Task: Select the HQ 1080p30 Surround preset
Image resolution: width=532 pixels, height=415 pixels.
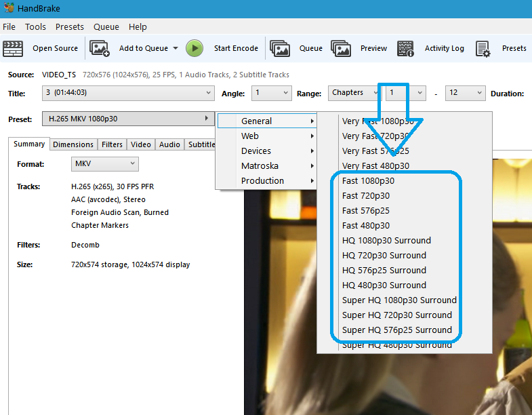Action: point(386,241)
